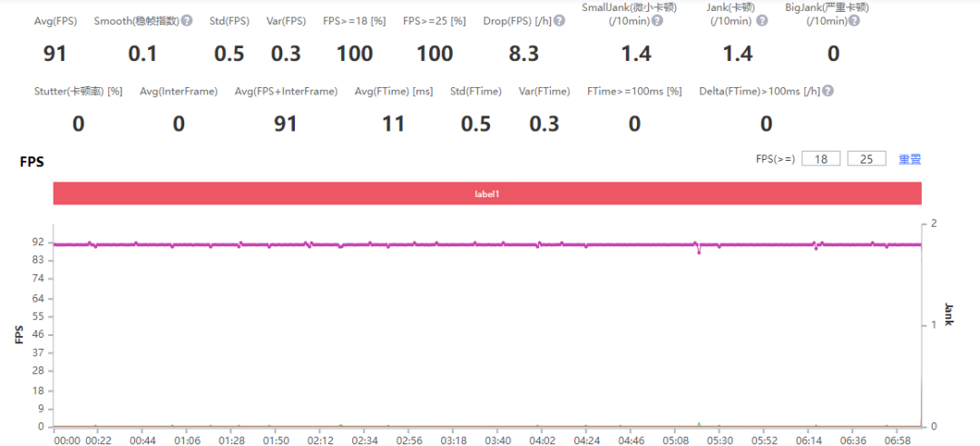Open help icon beside Delta(FTime)>100ms
Screen dimensions: 980x446
pos(828,92)
